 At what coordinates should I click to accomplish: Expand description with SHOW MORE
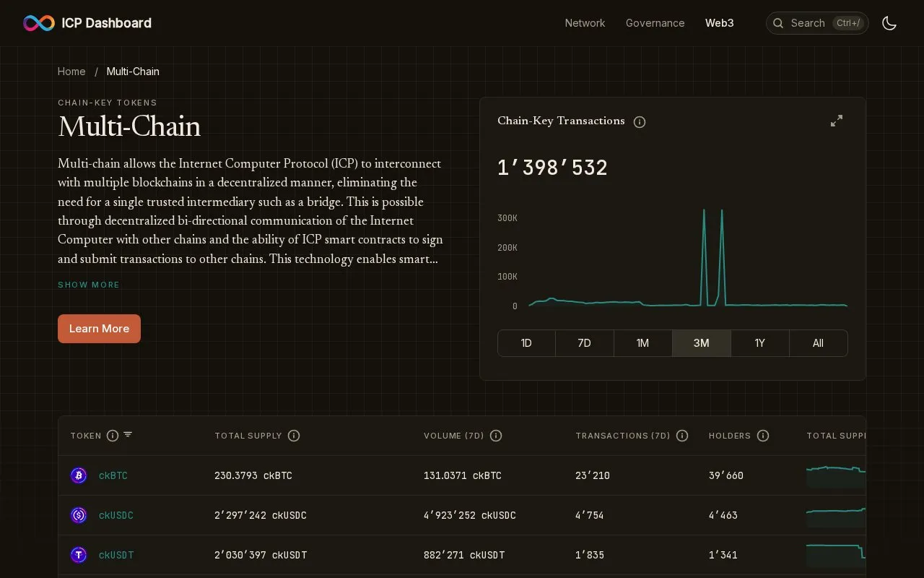click(x=89, y=285)
